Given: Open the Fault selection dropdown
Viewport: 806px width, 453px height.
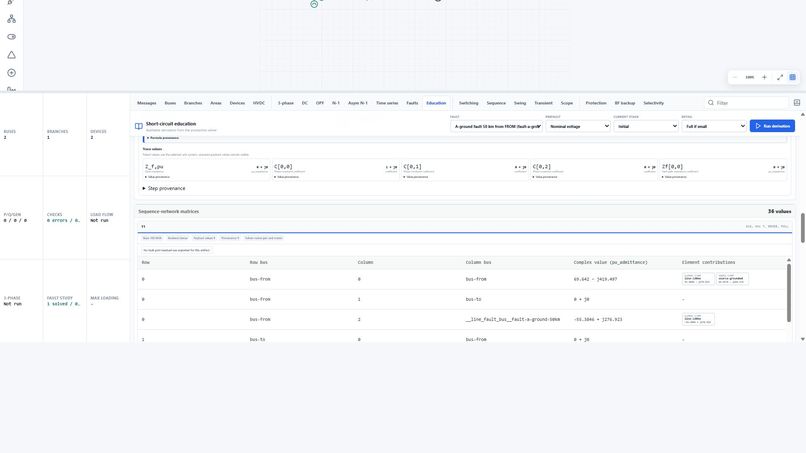Looking at the screenshot, I should [496, 126].
